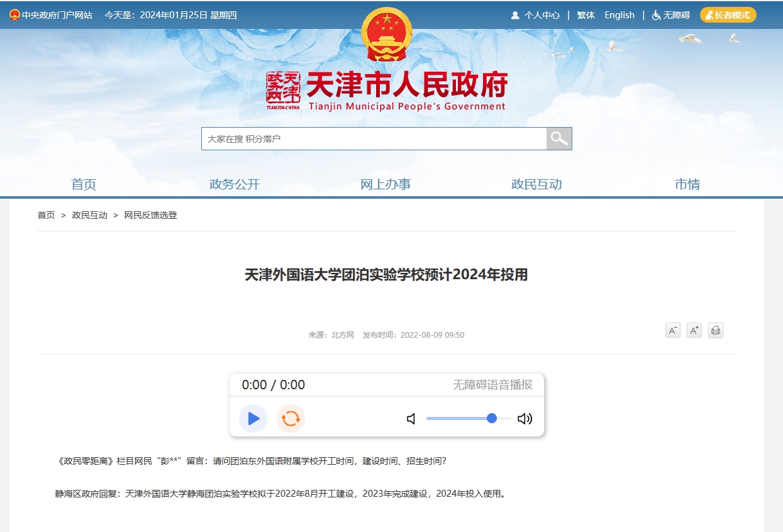The image size is (783, 532).
Task: Enable 无障碍 accessibility mode
Action: point(671,15)
